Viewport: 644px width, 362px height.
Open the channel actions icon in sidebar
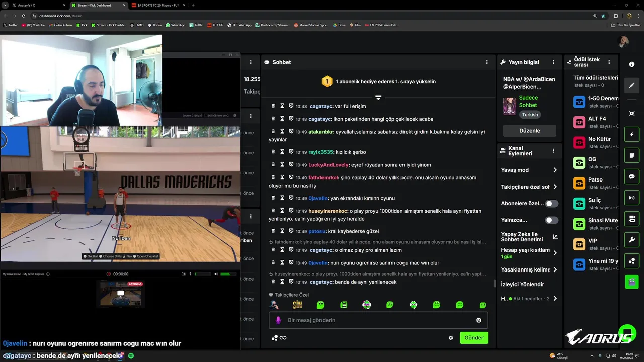[632, 218]
